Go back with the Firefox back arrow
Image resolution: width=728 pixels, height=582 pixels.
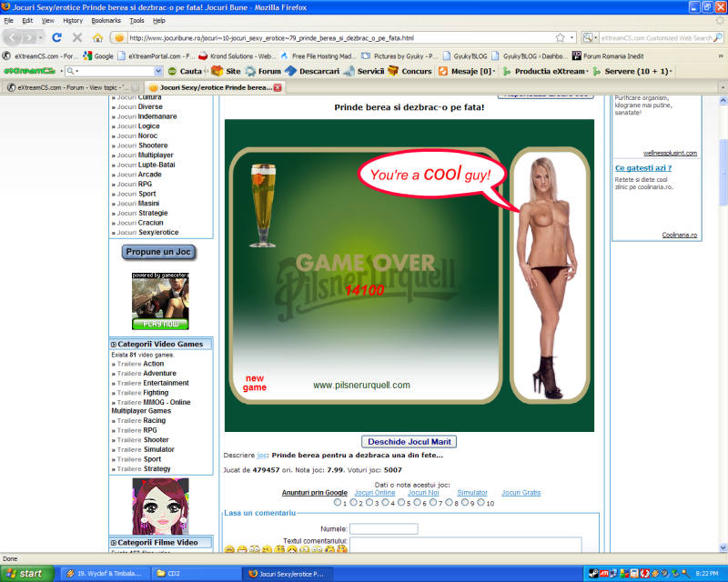point(13,37)
